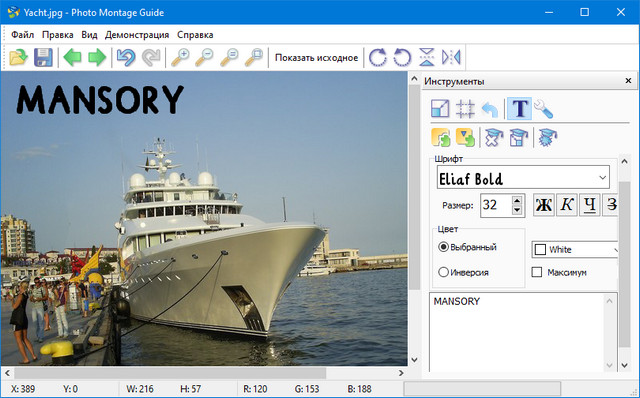Flip image horizontally

coord(451,57)
